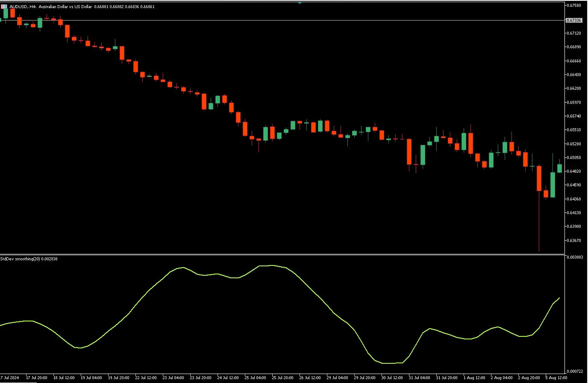Click the 0.65510 price scale label
The width and height of the screenshot is (588, 383).
click(x=573, y=130)
